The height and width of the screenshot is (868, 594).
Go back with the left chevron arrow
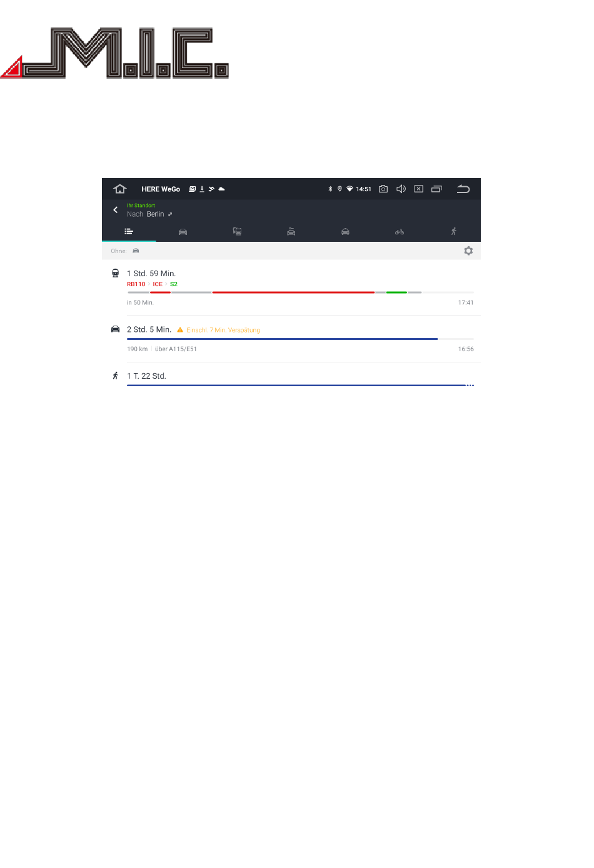point(115,210)
